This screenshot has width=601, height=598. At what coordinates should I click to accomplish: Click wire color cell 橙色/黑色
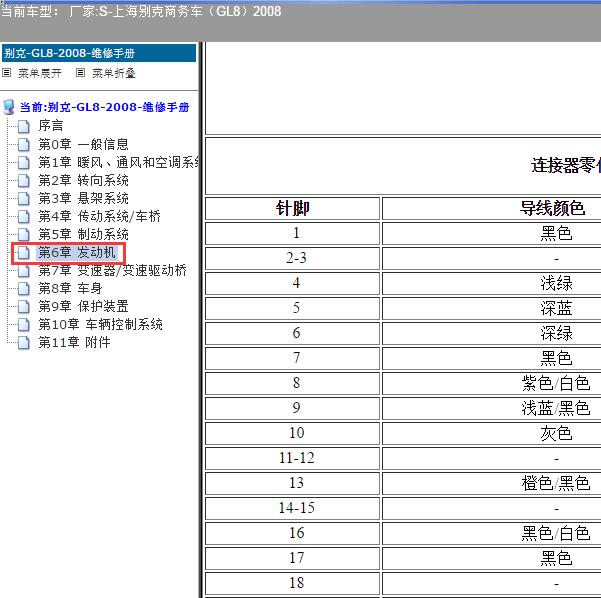(492, 483)
